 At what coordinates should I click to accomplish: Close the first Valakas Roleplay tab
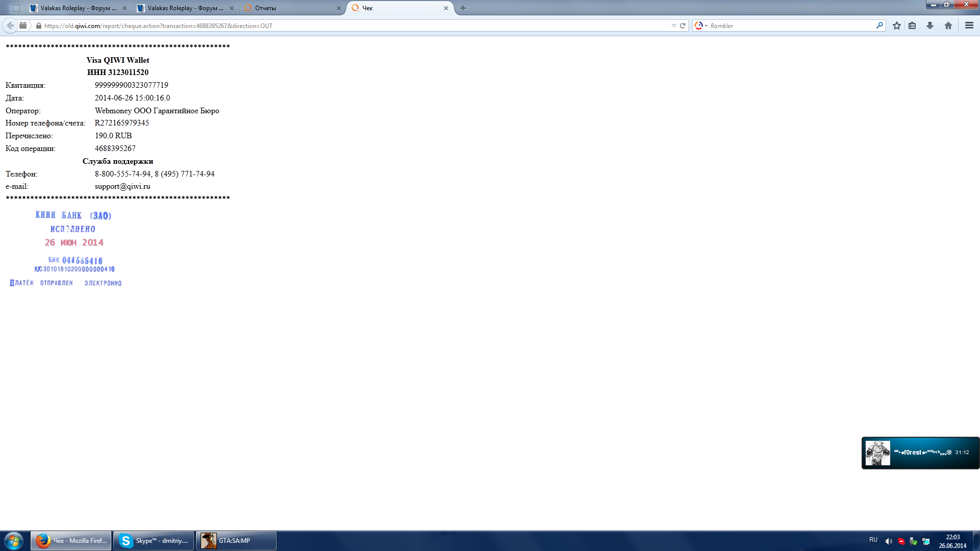click(125, 8)
